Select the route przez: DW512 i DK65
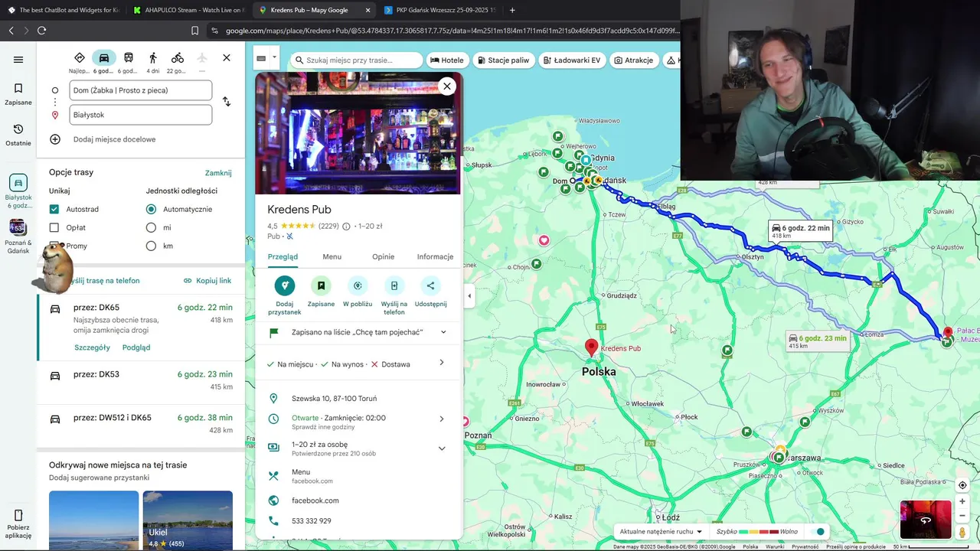 (x=141, y=424)
